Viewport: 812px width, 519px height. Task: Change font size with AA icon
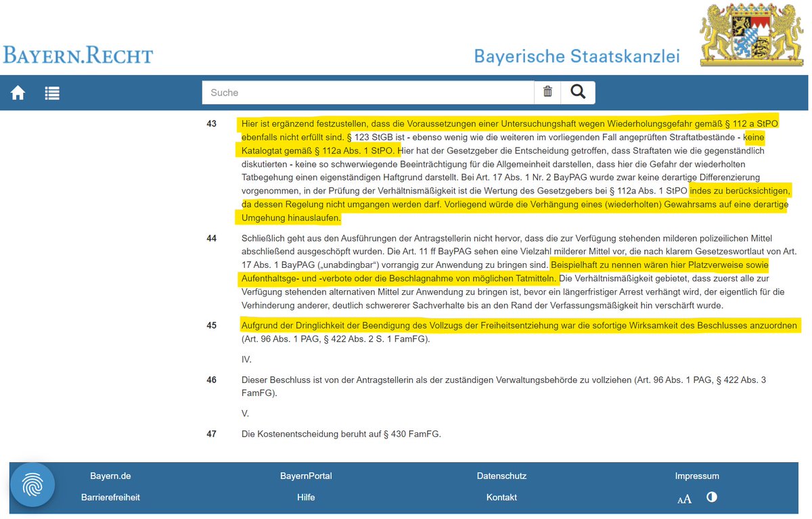coord(685,499)
